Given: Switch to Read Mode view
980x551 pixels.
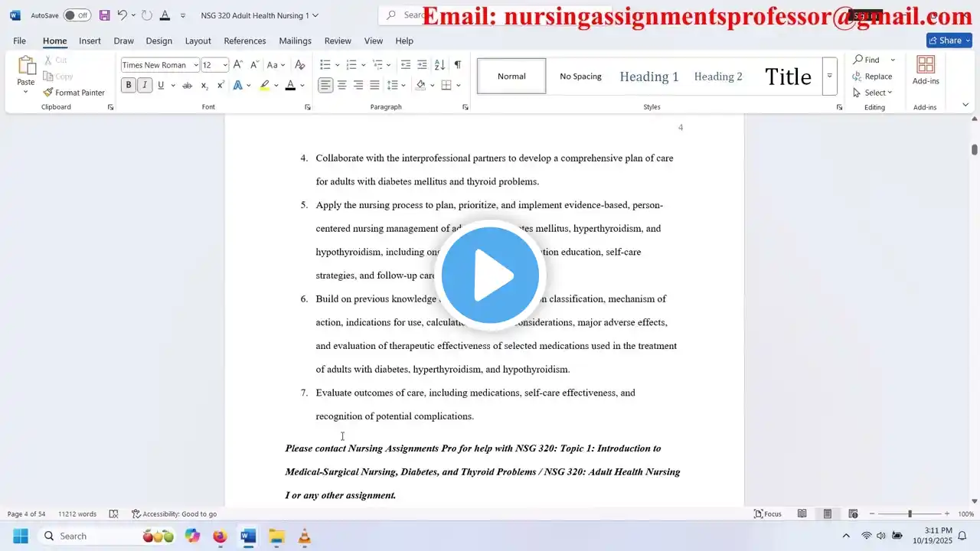Looking at the screenshot, I should pos(802,514).
